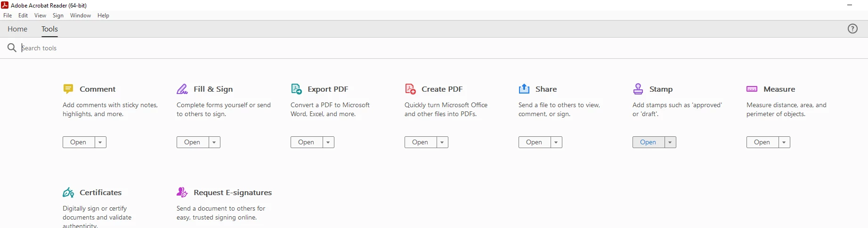Minimize the Acrobat Reader window
The width and height of the screenshot is (868, 228).
tap(850, 5)
